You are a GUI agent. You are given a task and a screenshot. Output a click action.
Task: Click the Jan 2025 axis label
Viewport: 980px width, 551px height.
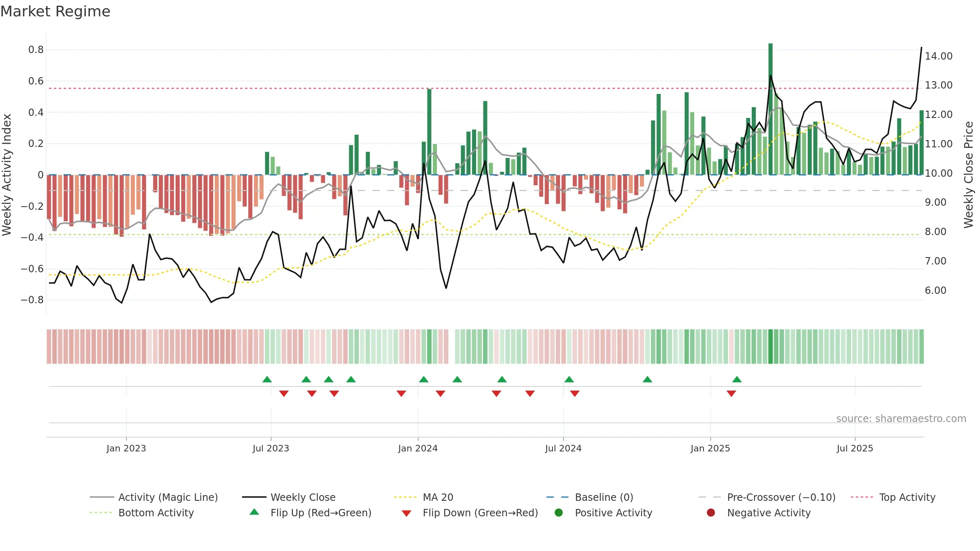pyautogui.click(x=710, y=448)
